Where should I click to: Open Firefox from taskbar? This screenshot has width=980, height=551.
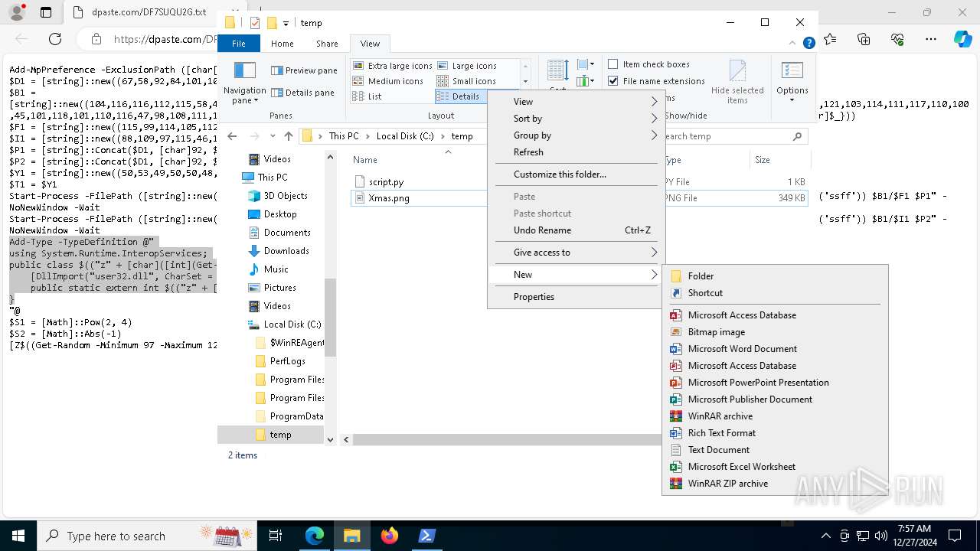390,536
